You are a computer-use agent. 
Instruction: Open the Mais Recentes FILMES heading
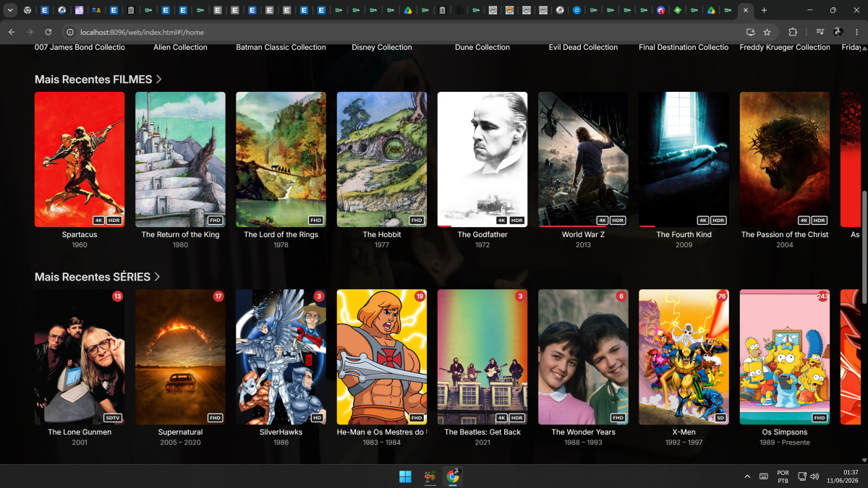pos(93,79)
